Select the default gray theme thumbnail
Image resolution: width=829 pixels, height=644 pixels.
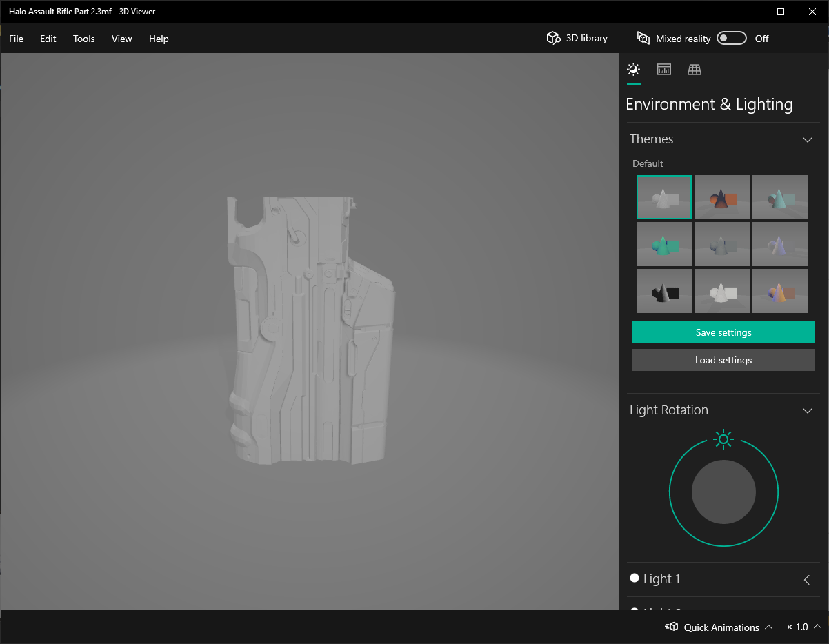click(x=664, y=197)
